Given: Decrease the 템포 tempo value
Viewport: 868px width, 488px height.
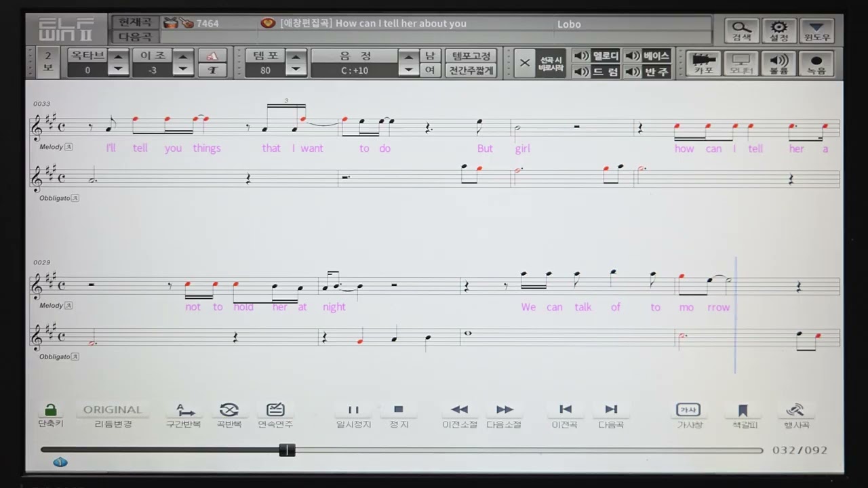Looking at the screenshot, I should coord(296,69).
